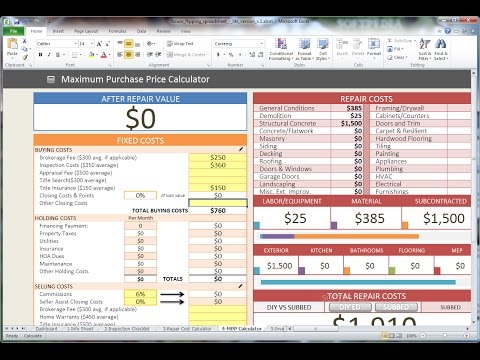This screenshot has height=360, width=480.
Task: Click the Percent Style icon
Action: [x=231, y=54]
